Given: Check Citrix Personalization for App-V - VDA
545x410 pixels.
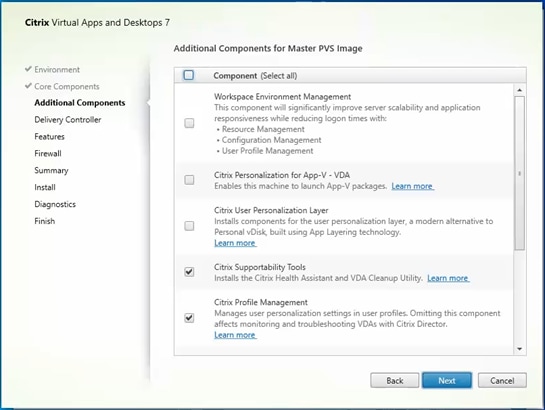Looking at the screenshot, I should pyautogui.click(x=189, y=180).
